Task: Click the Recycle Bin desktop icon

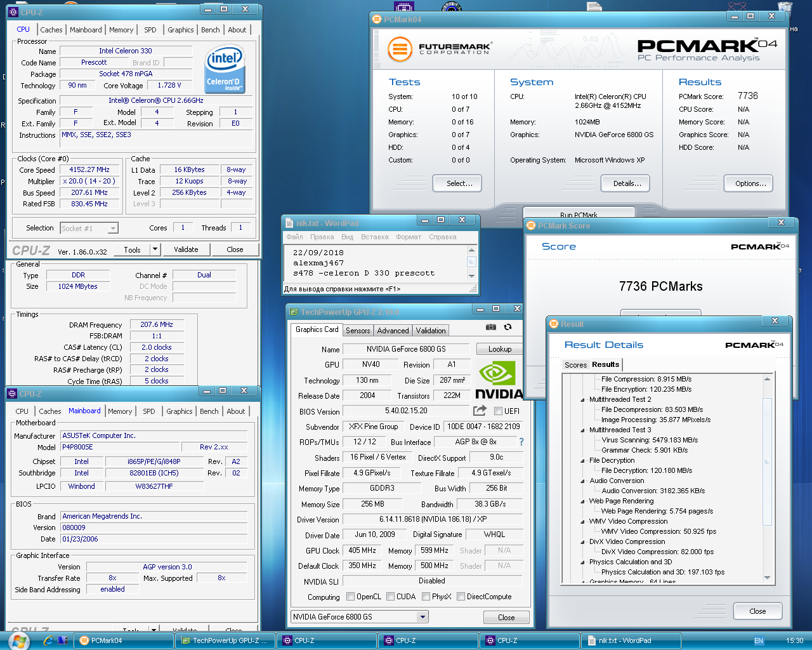Action: click(x=785, y=8)
